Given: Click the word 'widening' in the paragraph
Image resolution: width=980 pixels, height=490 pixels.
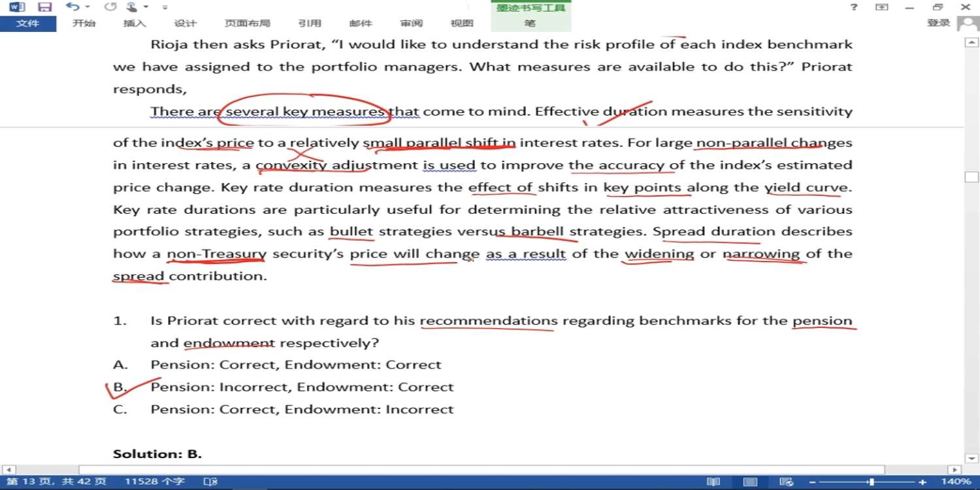Looking at the screenshot, I should (659, 253).
